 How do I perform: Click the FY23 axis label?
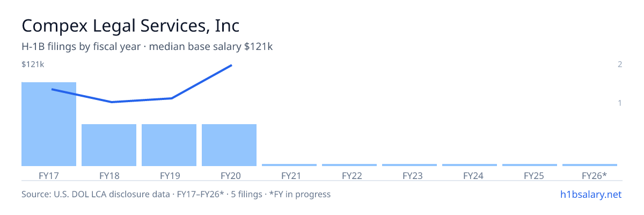click(409, 176)
